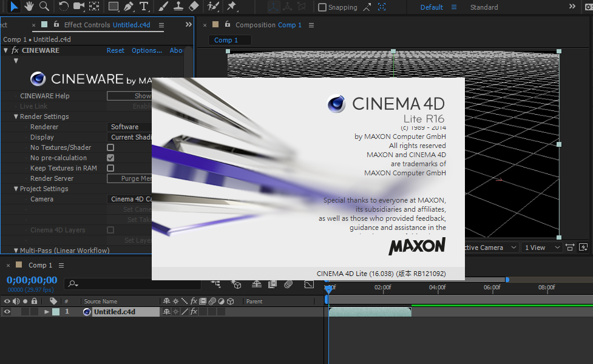Collapse Render Settings group

(x=16, y=116)
